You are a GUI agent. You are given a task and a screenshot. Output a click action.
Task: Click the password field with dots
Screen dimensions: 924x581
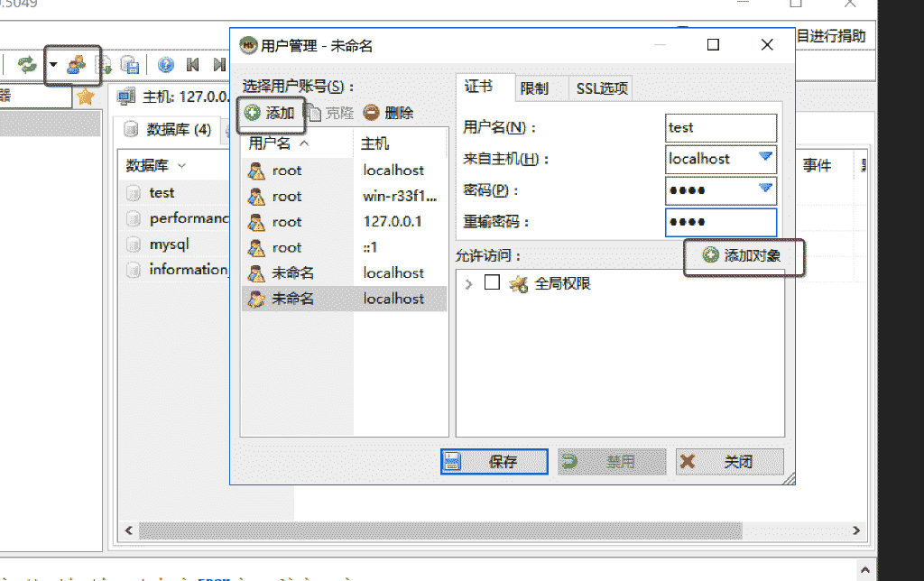click(x=720, y=190)
